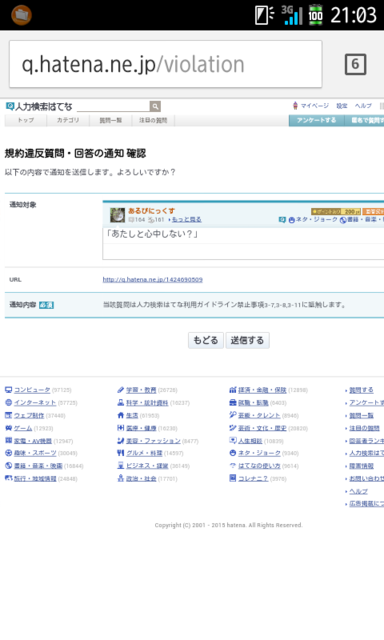Open the folder notification icon in status bar
Viewport: 384px width, 640px height.
(21, 15)
